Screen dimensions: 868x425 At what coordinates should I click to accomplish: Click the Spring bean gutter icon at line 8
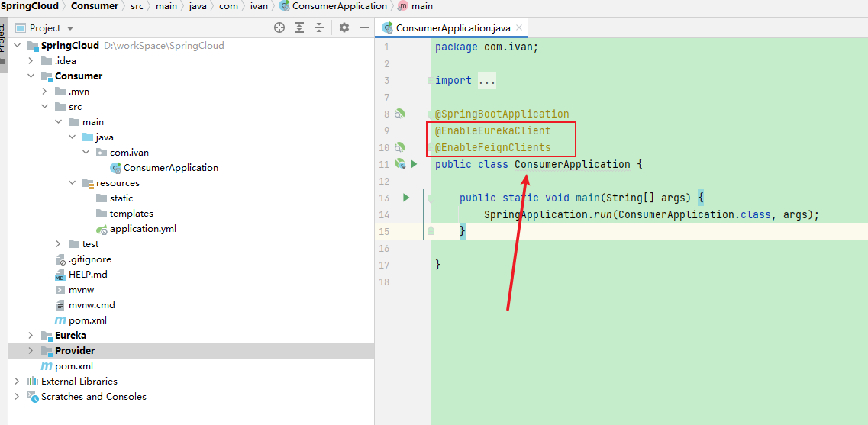click(x=400, y=114)
